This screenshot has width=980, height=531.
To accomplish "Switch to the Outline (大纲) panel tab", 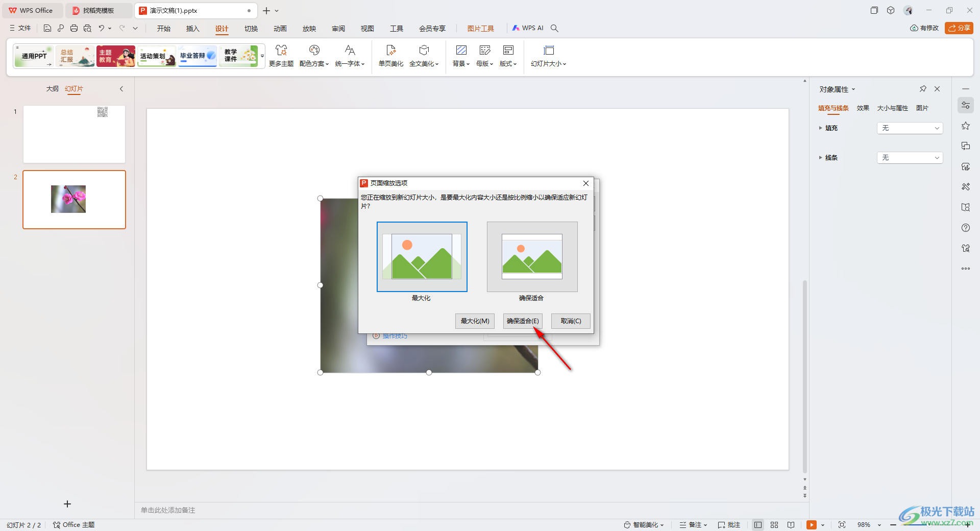I will (53, 89).
